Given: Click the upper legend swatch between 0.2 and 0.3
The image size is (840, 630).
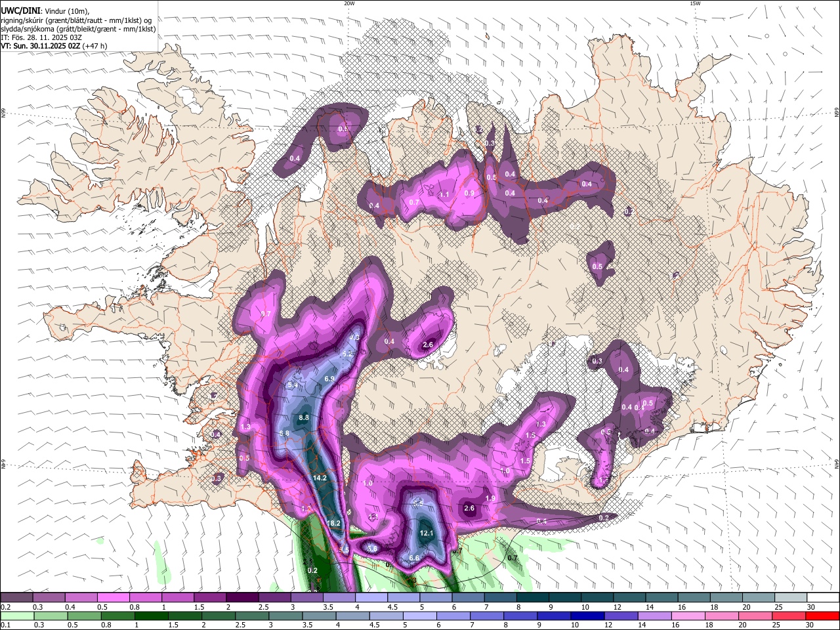Looking at the screenshot, I should tap(16, 597).
